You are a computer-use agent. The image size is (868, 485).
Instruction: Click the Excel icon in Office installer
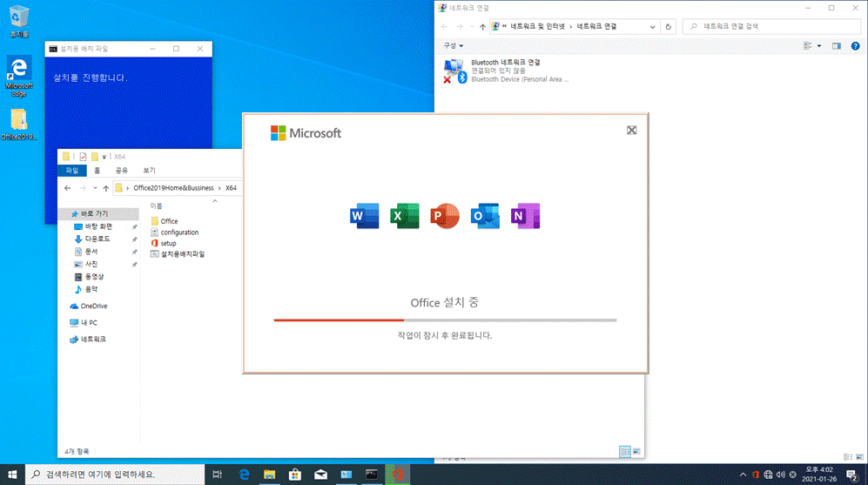click(405, 216)
